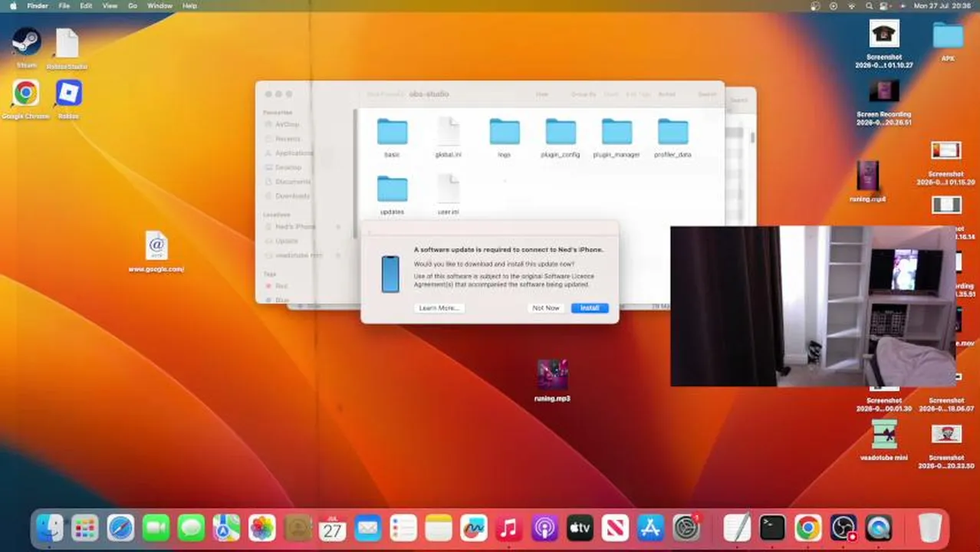
Task: Open the Window menu
Action: pyautogui.click(x=159, y=5)
